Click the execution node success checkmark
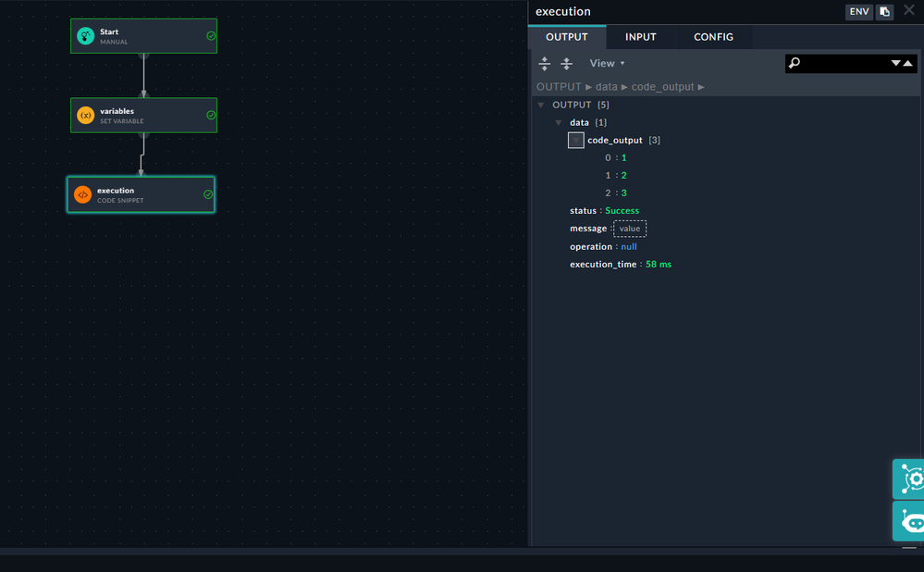The image size is (924, 572). [x=208, y=194]
